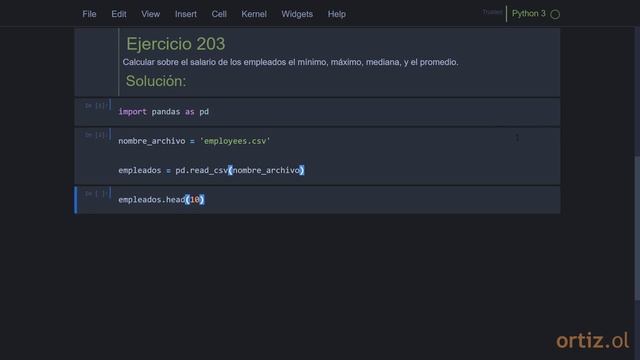640x360 pixels.
Task: Open the Kernel menu
Action: pyautogui.click(x=254, y=14)
